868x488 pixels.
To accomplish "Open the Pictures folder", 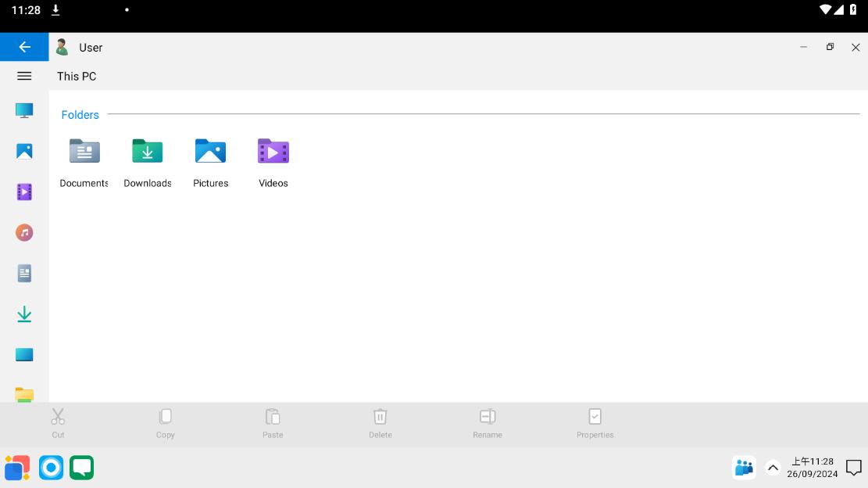I will (210, 163).
